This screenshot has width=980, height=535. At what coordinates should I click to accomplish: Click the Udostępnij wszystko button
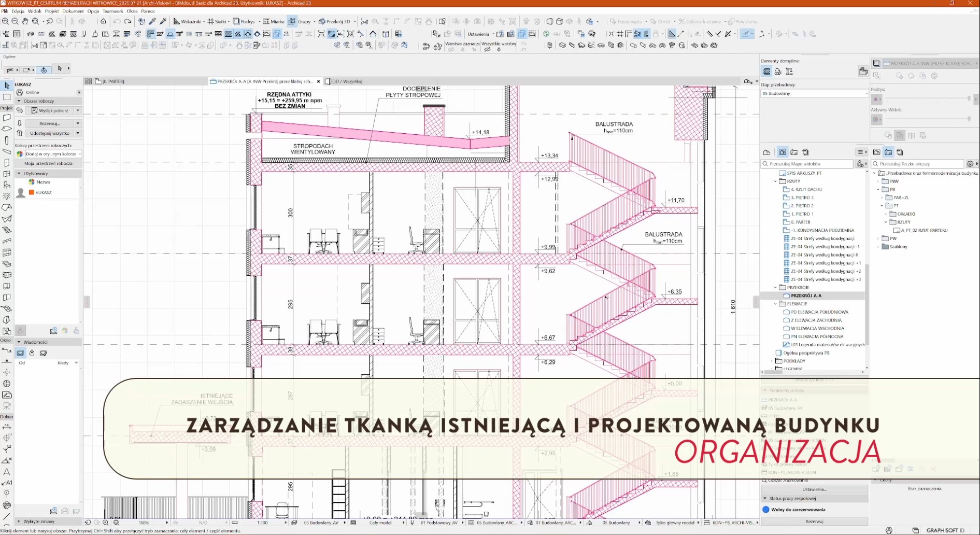tap(50, 133)
